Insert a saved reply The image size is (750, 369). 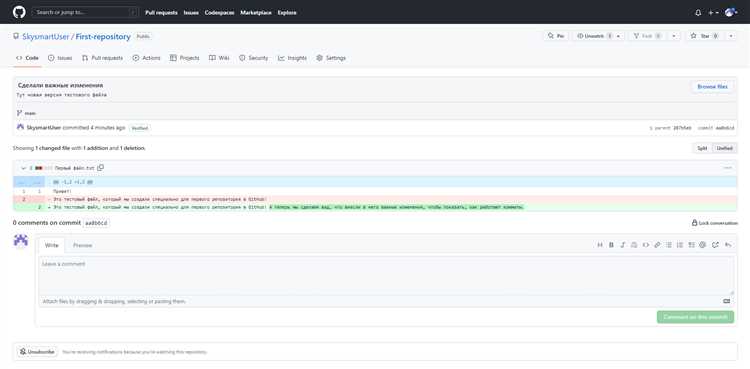point(728,245)
